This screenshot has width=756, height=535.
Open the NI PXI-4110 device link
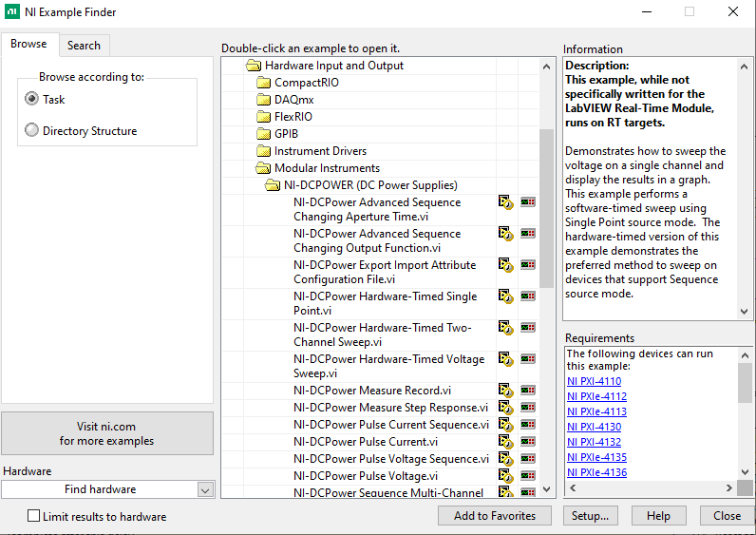[594, 381]
